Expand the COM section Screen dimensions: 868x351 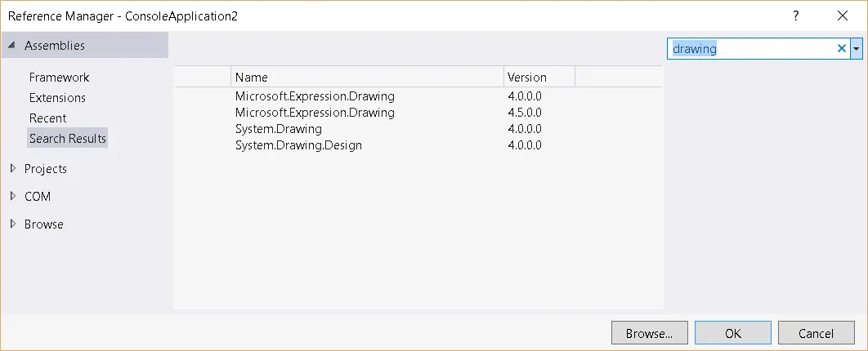[x=12, y=197]
